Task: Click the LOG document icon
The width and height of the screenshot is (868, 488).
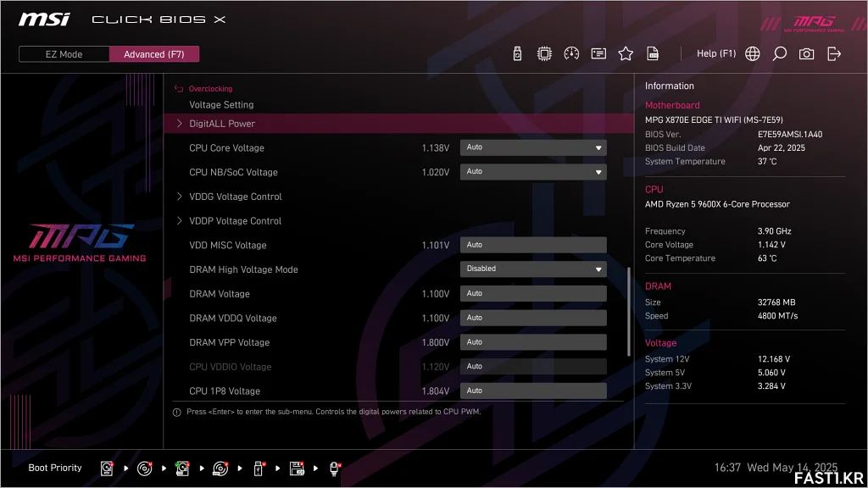Action: point(653,53)
